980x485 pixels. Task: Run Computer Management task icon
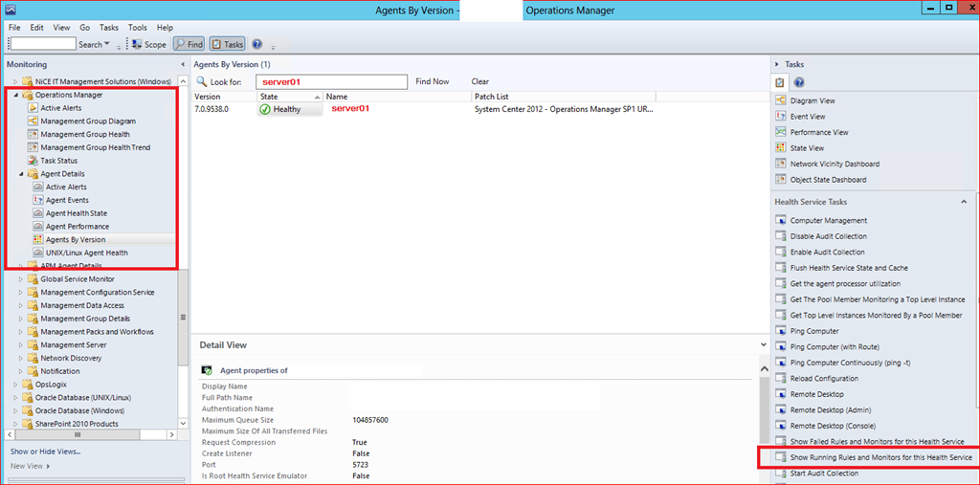(780, 220)
